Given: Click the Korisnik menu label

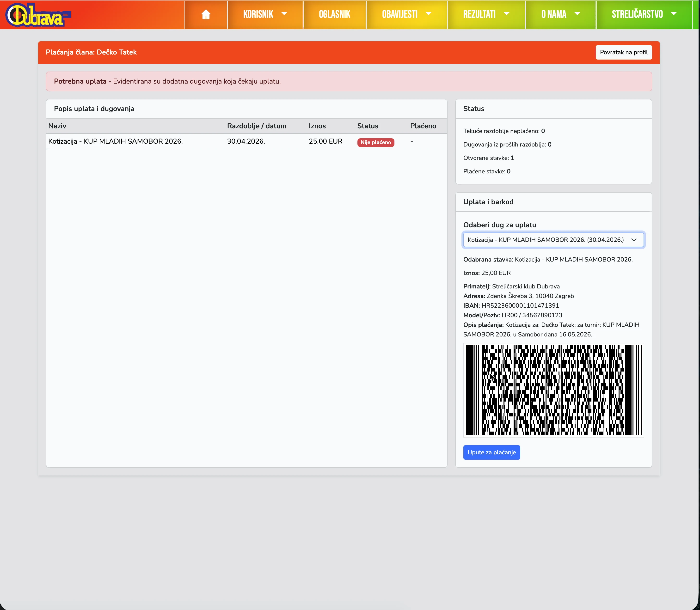Looking at the screenshot, I should [x=258, y=14].
